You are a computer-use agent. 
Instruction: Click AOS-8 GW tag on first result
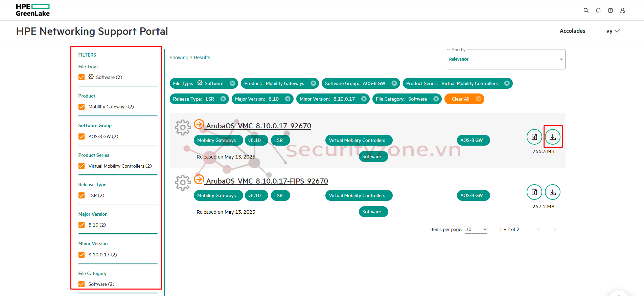tap(473, 140)
